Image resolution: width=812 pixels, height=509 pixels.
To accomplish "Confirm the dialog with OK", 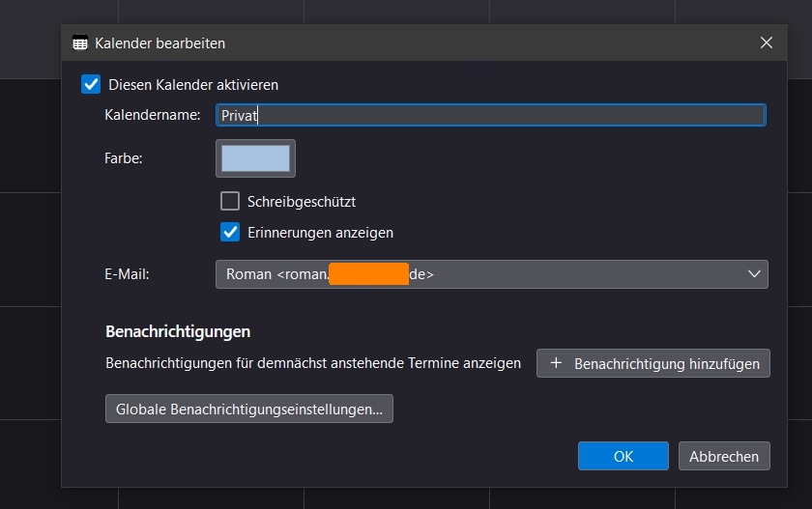I will pyautogui.click(x=623, y=457).
